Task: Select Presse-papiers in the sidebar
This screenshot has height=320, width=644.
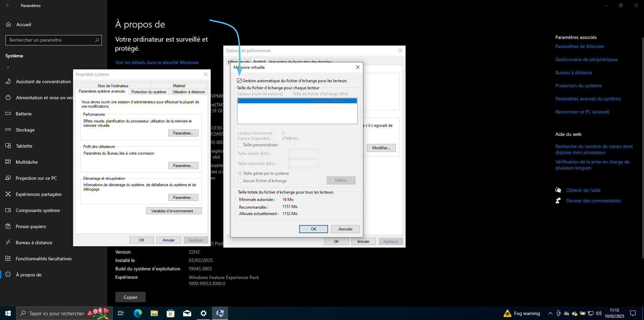Action: point(31,226)
